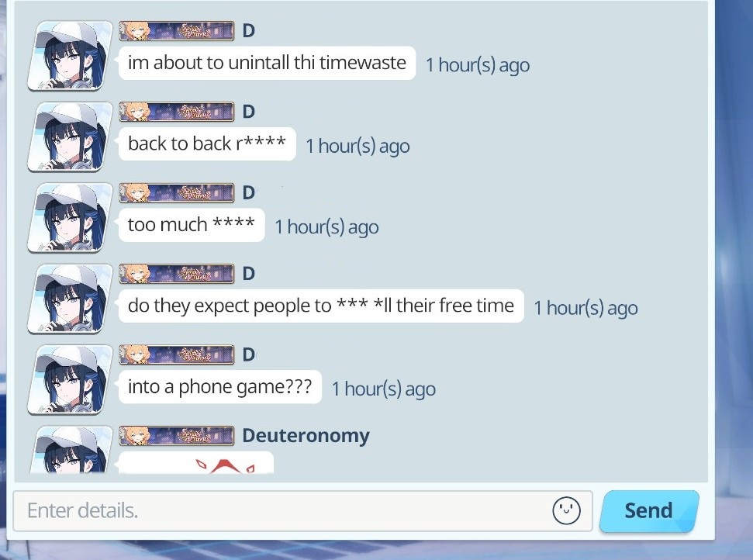The width and height of the screenshot is (753, 560).
Task: Open title badge above 'do they expect' message
Action: (x=176, y=274)
